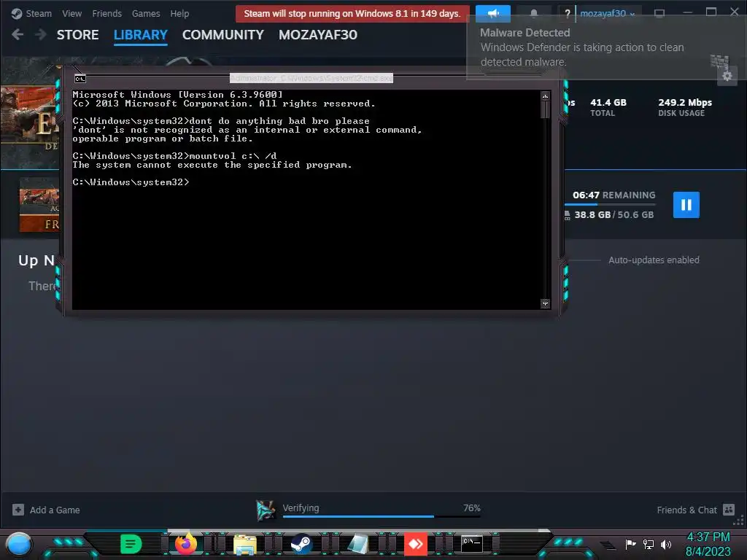Viewport: 747px width, 560px height.
Task: Click the forward navigation arrow
Action: tap(41, 34)
